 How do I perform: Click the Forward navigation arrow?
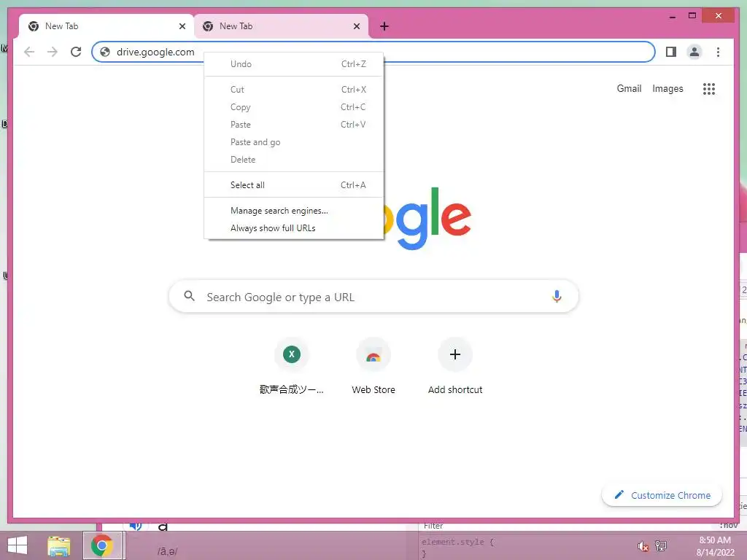[53, 52]
